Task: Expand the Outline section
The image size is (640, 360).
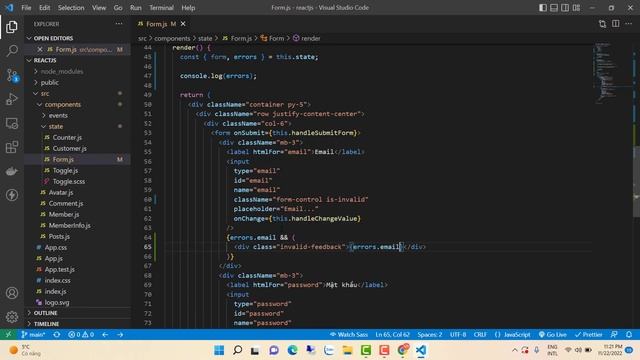Action: click(x=78, y=313)
